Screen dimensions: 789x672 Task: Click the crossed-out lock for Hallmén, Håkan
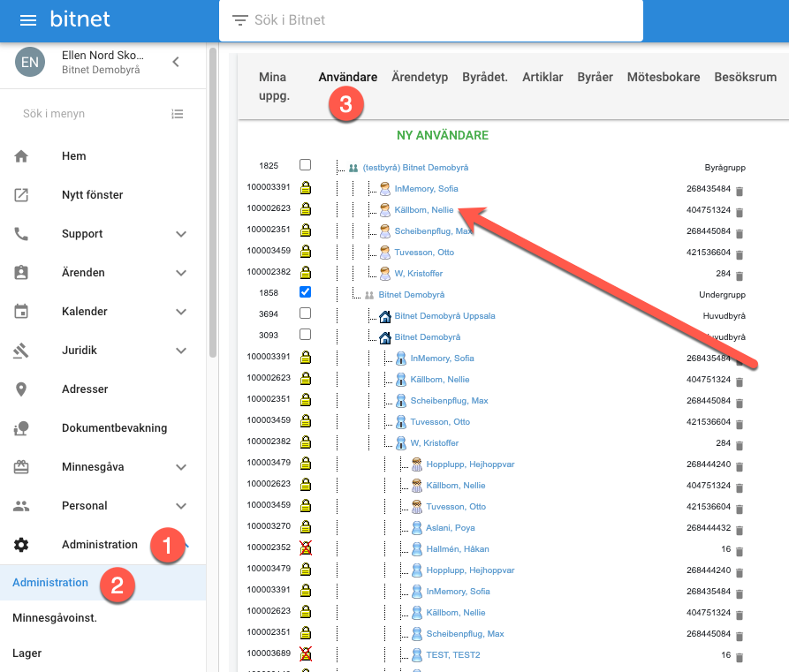click(x=306, y=547)
